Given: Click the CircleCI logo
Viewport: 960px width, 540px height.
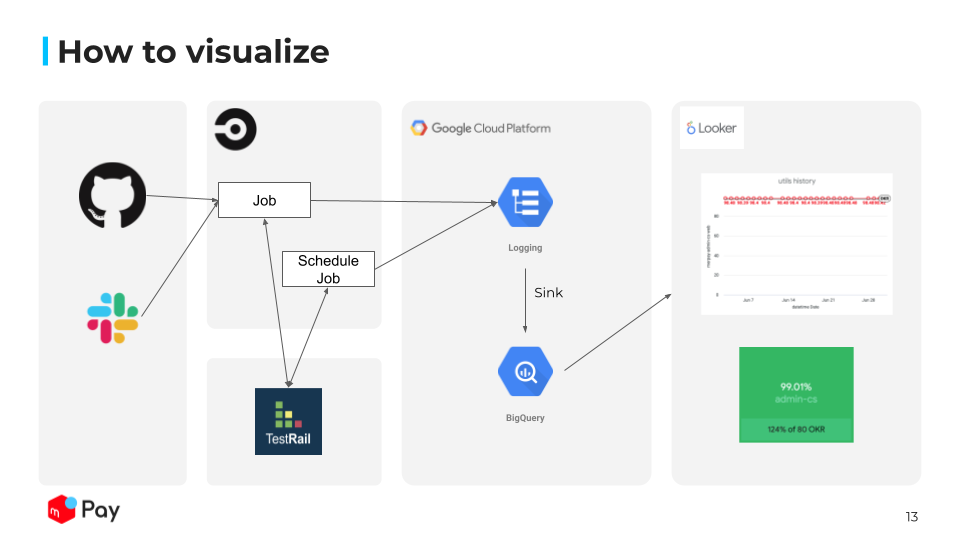Looking at the screenshot, I should (235, 129).
